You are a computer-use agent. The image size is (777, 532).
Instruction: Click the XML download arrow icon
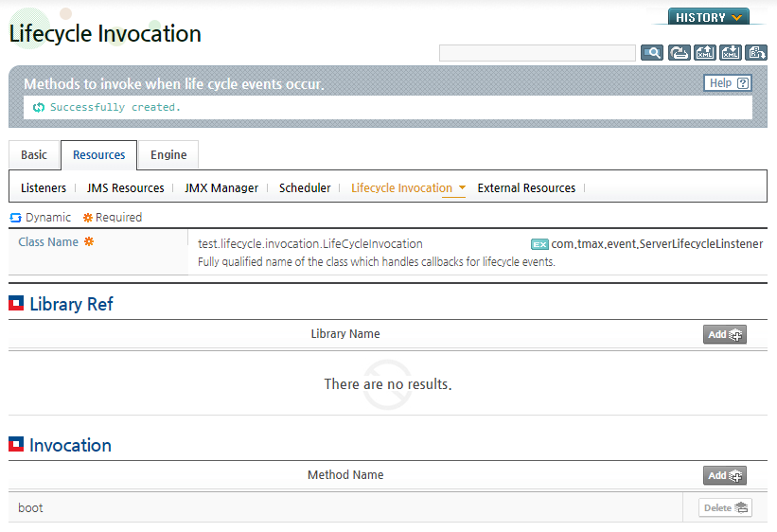pos(731,53)
